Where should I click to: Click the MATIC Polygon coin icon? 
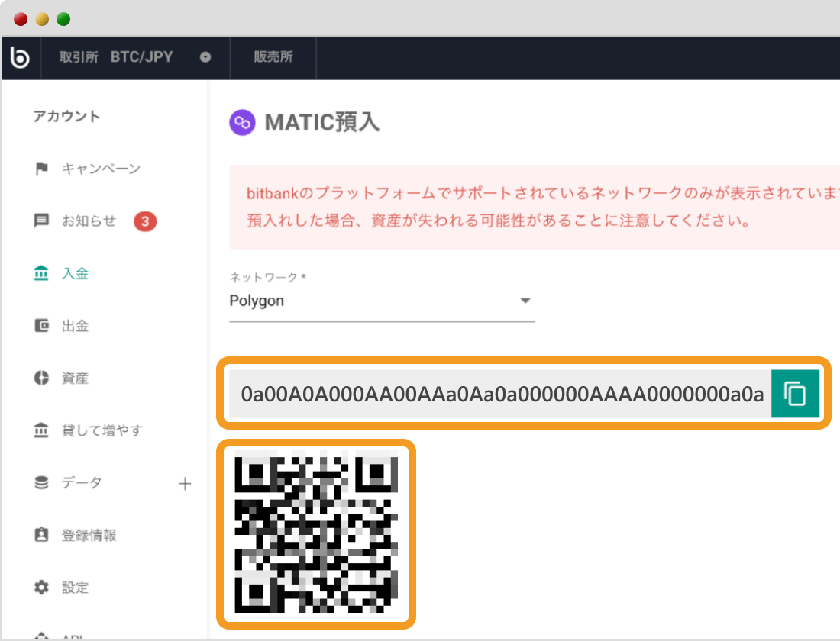242,123
